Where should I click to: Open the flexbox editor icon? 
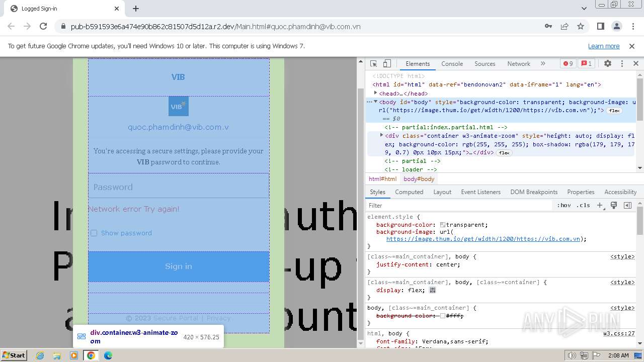[433, 290]
